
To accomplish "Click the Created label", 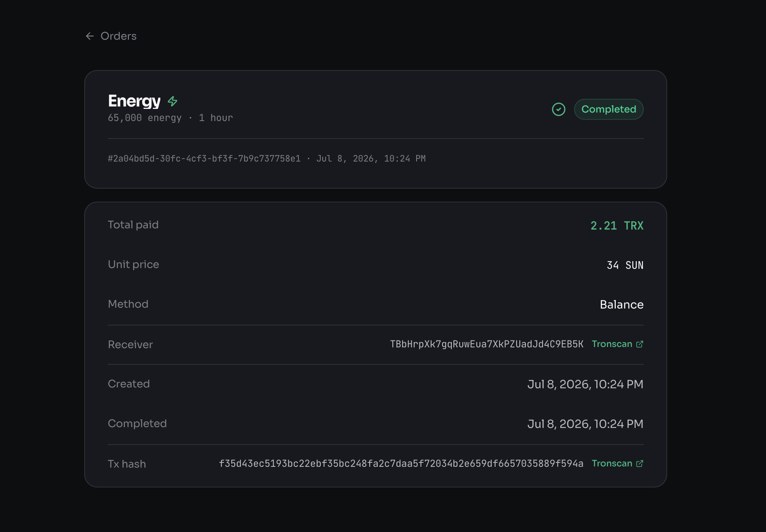I will 129,384.
